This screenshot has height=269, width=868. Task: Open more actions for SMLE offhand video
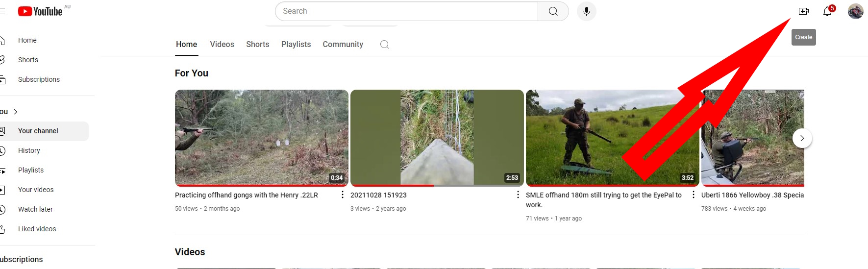(693, 195)
